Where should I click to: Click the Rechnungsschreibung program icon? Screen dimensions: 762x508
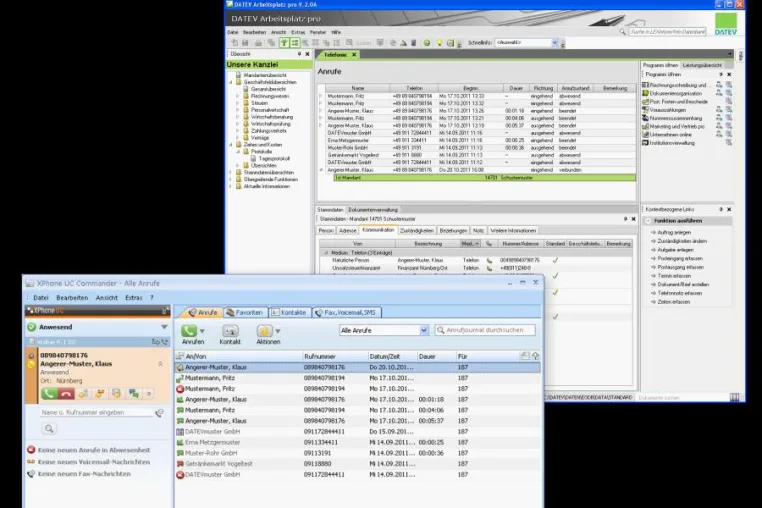click(645, 85)
